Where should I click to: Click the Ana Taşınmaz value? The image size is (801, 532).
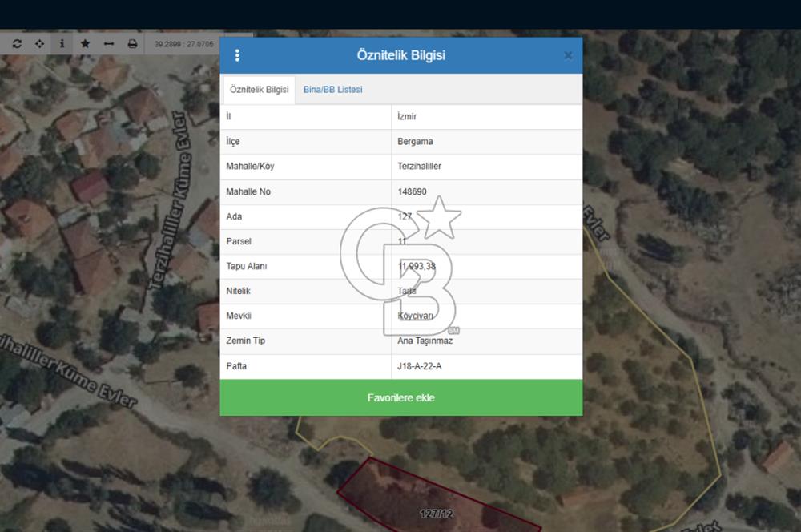coord(425,341)
